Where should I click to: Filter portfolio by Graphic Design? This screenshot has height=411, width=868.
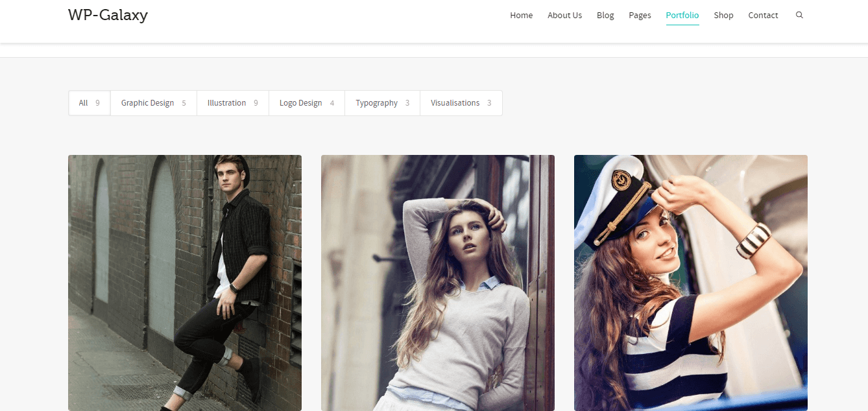154,103
